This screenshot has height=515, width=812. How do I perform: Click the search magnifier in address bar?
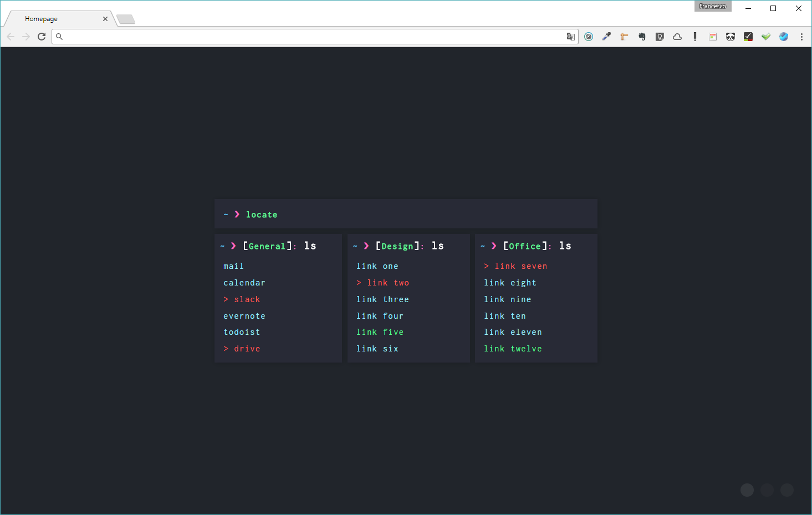click(59, 37)
